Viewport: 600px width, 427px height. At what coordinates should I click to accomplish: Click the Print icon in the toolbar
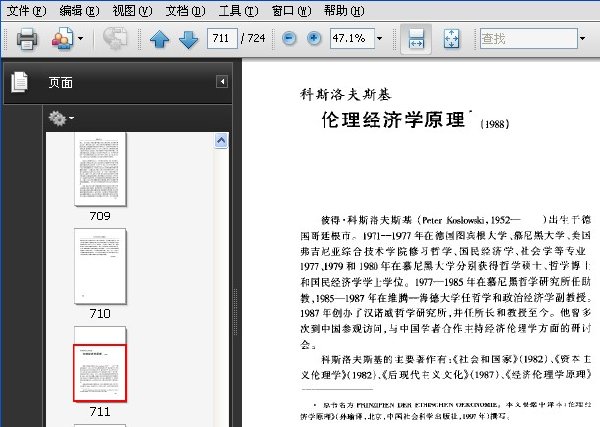click(x=27, y=39)
